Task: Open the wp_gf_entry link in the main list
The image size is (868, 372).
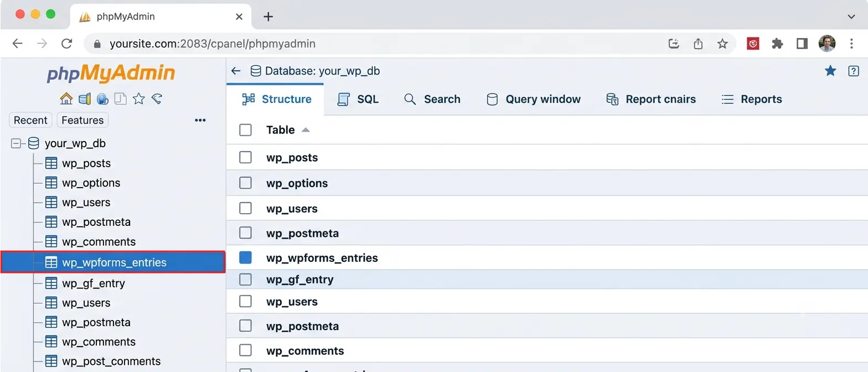Action: click(x=300, y=280)
